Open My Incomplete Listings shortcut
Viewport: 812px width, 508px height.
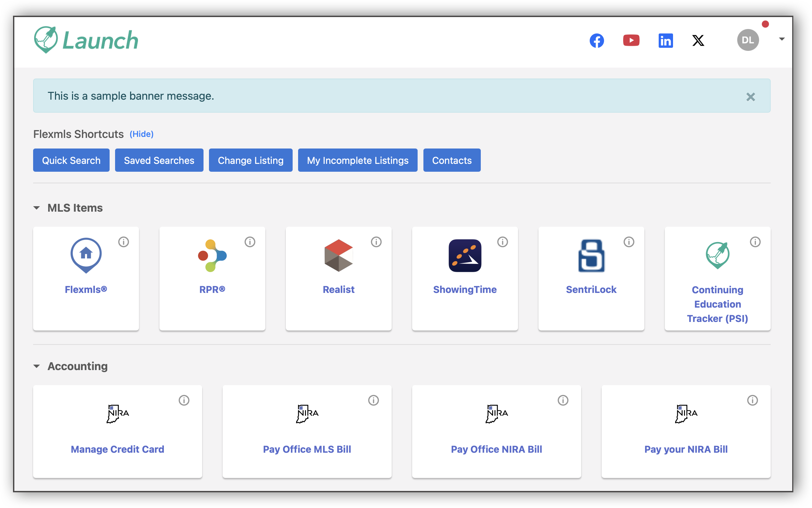point(358,160)
